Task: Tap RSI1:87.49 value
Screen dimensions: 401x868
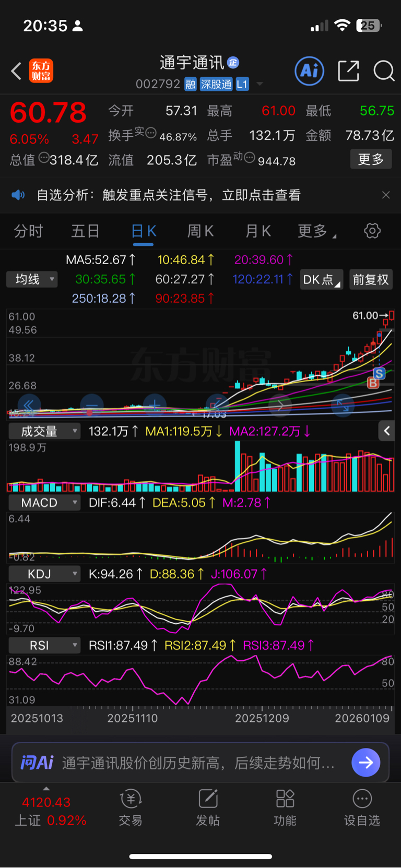Action: (123, 646)
